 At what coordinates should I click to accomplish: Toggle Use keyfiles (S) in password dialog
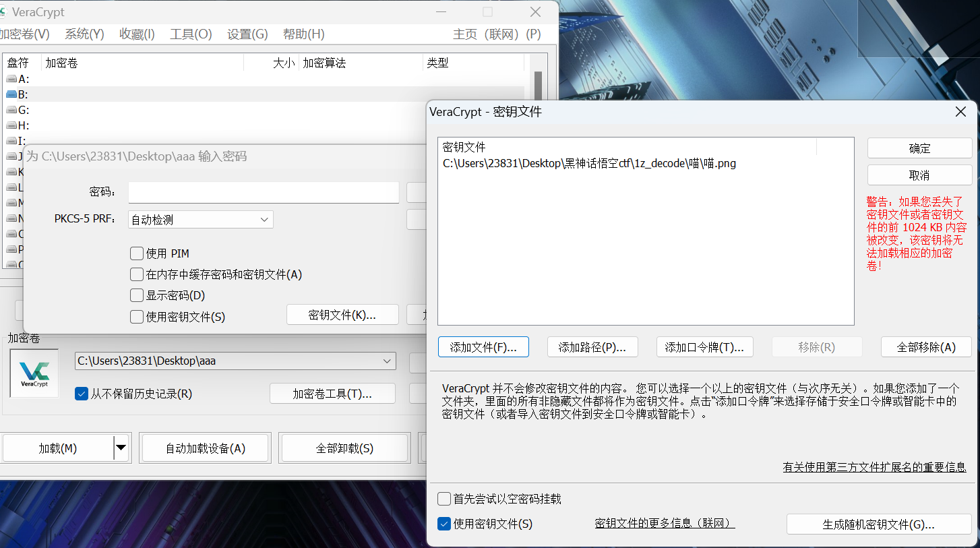137,316
